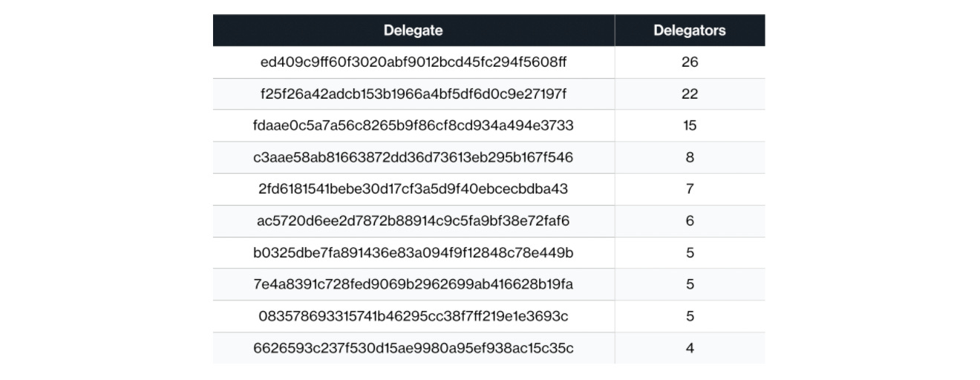
Task: Click the delegators count 4
Action: pyautogui.click(x=689, y=348)
